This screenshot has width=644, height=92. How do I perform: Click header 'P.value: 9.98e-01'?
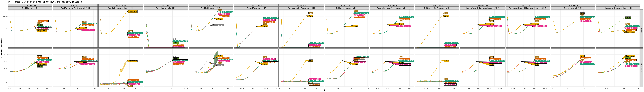[618, 5]
